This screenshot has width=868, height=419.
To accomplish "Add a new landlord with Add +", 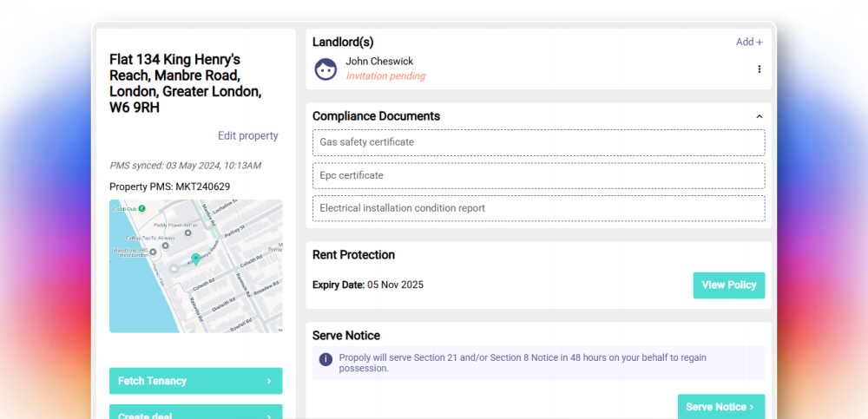I will [x=749, y=42].
